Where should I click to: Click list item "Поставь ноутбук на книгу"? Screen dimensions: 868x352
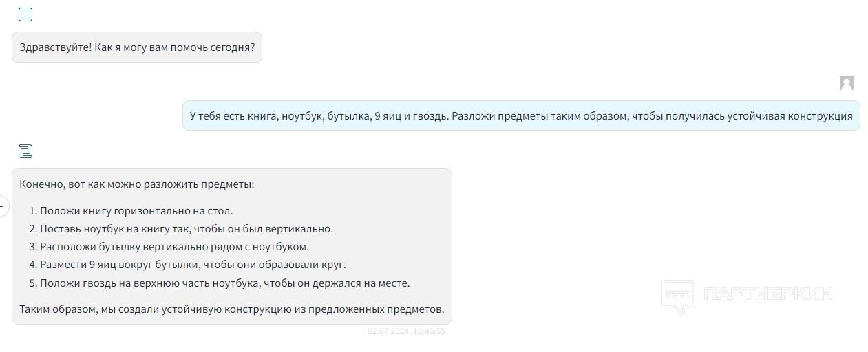(186, 229)
